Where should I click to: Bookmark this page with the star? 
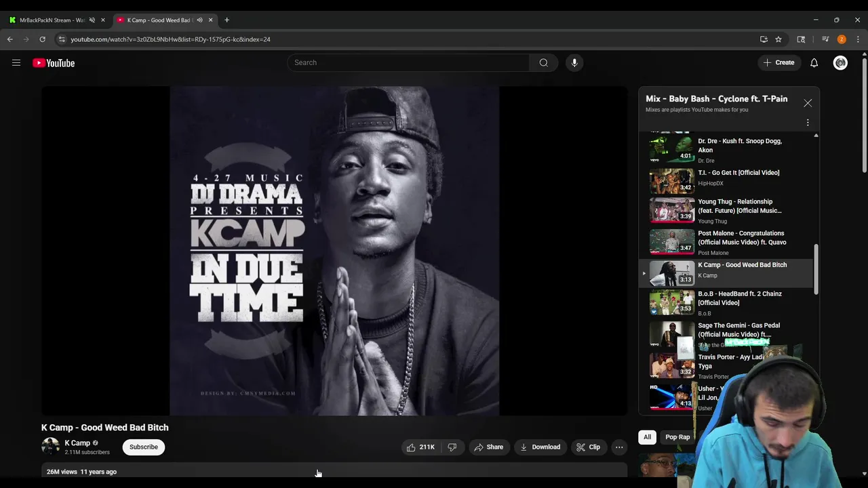778,39
